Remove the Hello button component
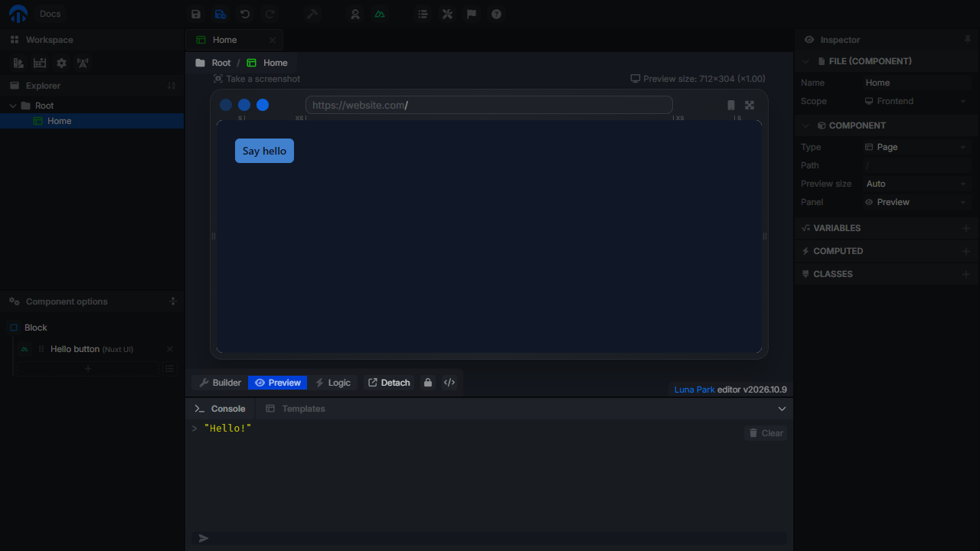 [170, 349]
